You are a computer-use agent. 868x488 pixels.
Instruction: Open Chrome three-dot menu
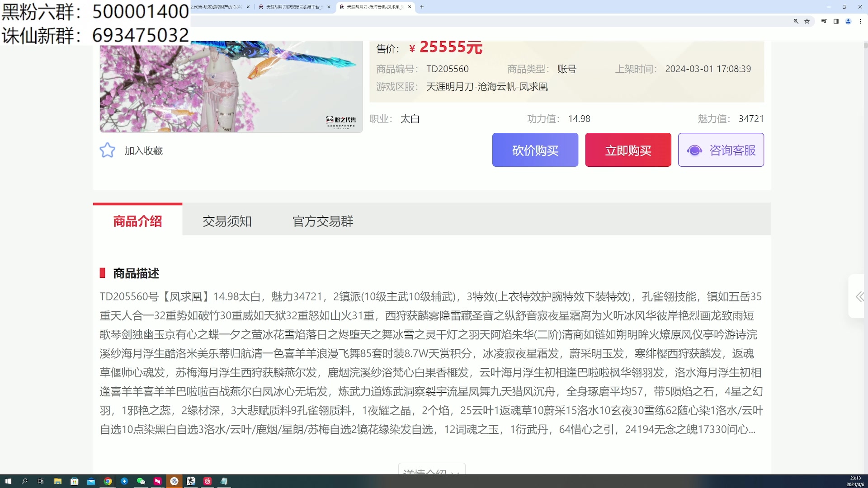click(860, 21)
